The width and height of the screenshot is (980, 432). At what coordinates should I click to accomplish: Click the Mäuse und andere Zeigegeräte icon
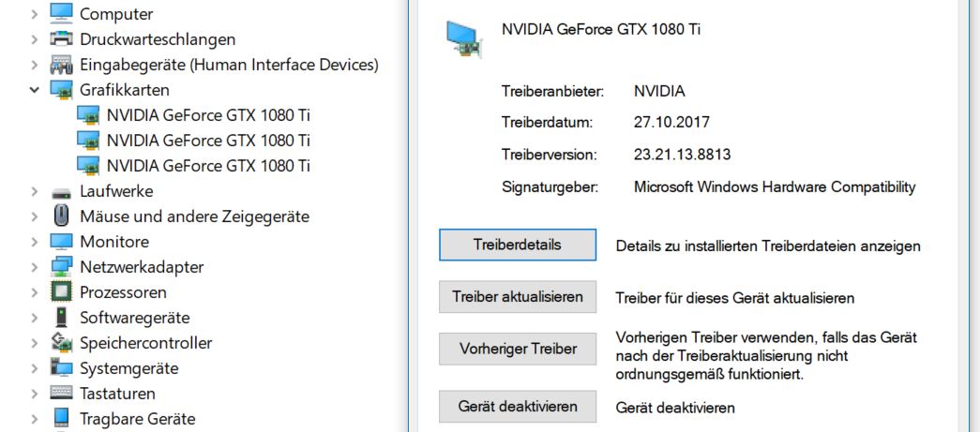tap(61, 216)
